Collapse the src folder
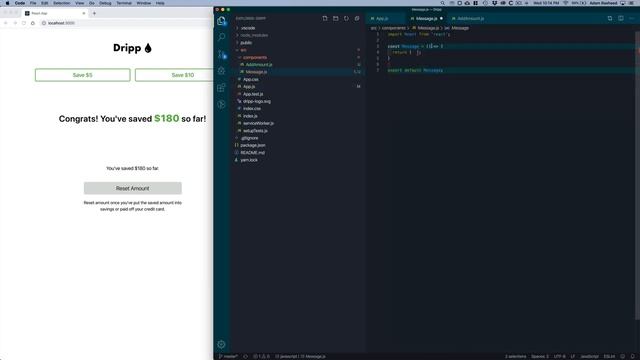Screen dimensions: 640x360 click(243, 50)
